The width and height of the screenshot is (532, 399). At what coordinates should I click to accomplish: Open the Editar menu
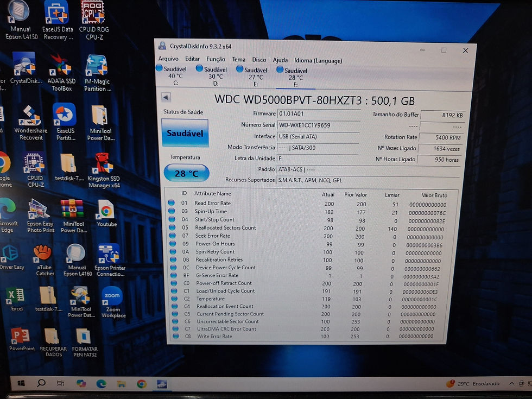192,59
